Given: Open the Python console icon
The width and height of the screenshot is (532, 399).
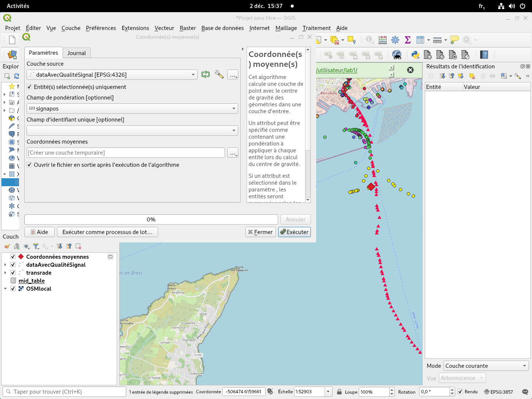Looking at the screenshot, I should coord(415,55).
